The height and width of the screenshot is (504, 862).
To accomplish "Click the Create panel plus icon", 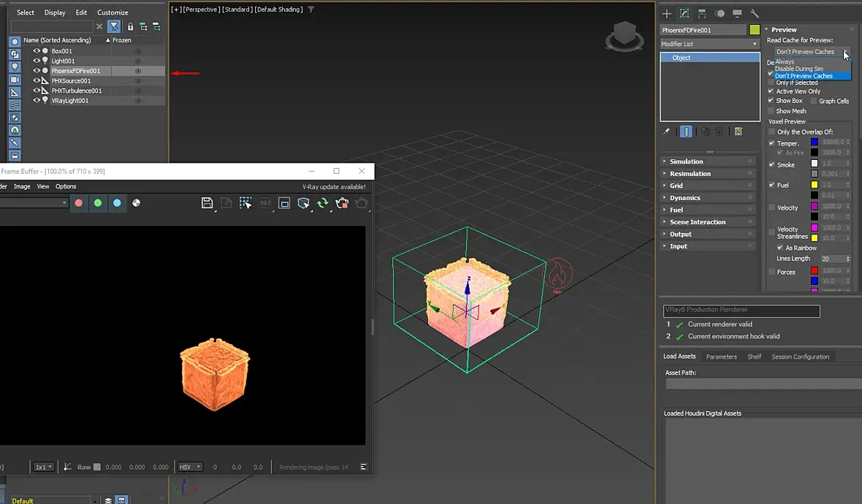I will pos(666,13).
